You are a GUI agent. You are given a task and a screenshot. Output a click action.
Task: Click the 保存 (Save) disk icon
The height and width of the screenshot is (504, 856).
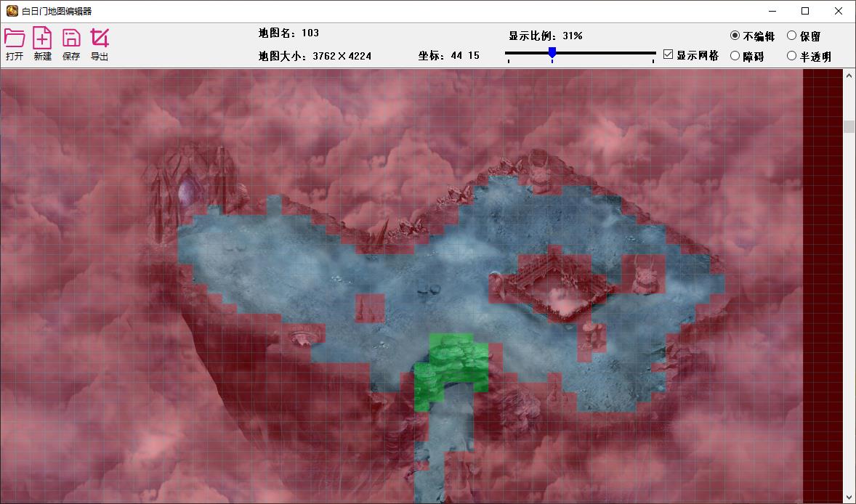[x=71, y=38]
